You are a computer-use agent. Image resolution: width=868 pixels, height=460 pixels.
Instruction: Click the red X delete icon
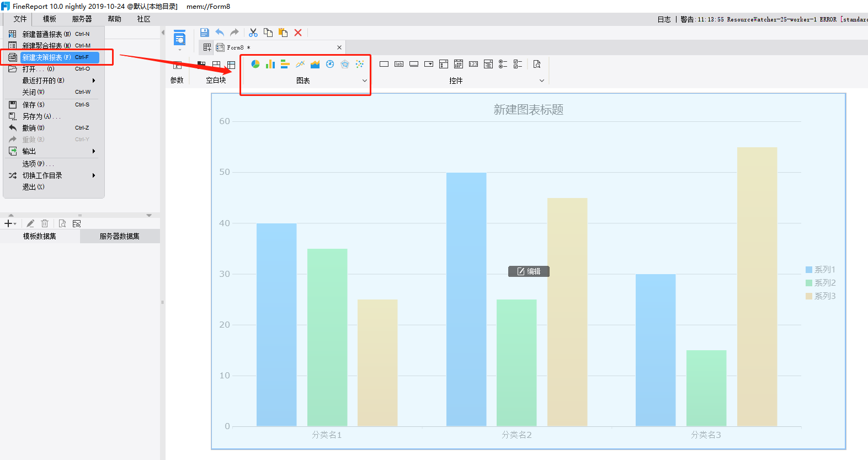point(298,33)
